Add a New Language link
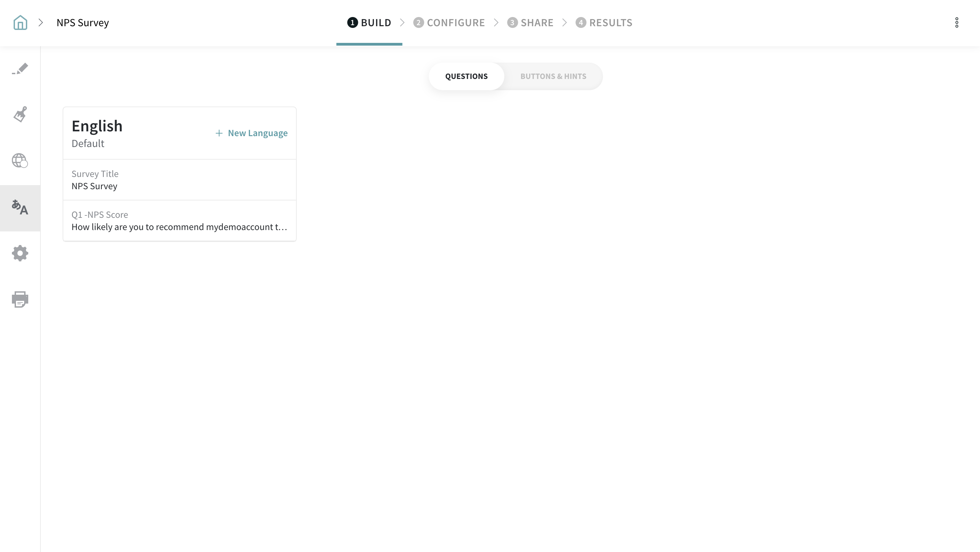 (258, 133)
